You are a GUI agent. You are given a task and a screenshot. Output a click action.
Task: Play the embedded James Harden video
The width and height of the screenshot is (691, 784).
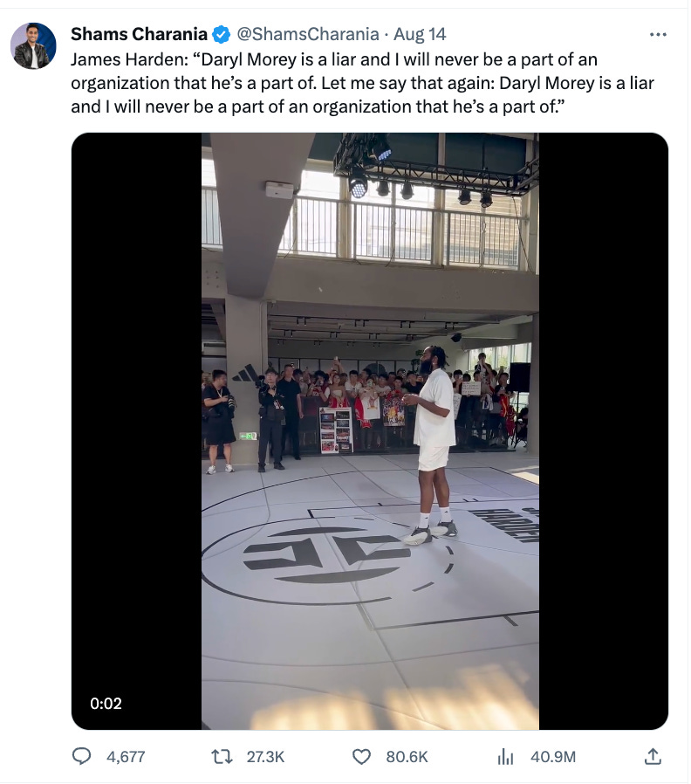pos(370,431)
